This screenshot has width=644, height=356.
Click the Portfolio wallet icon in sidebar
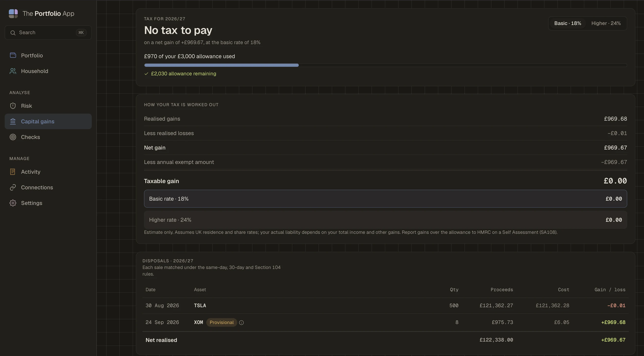pos(13,55)
